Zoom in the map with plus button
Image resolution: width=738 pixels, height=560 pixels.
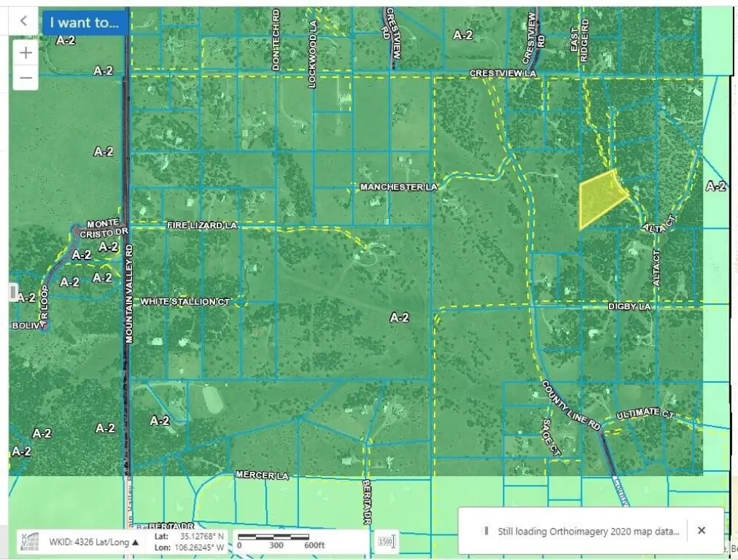click(26, 53)
